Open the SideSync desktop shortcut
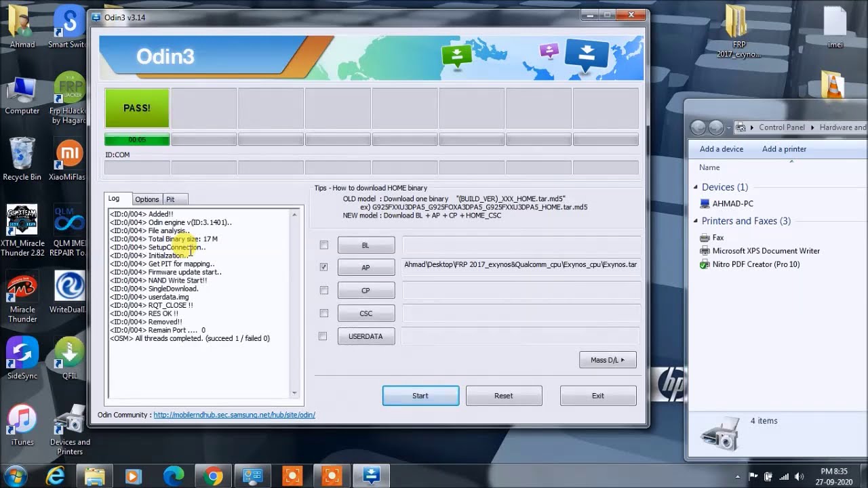 pyautogui.click(x=22, y=359)
